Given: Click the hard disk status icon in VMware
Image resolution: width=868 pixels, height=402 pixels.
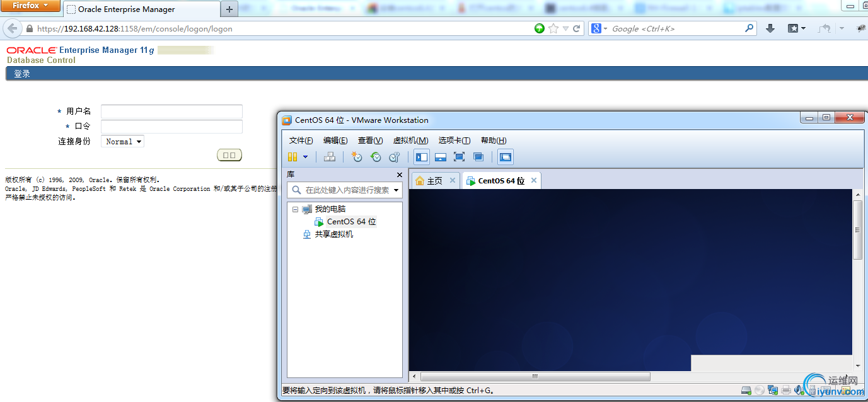Looking at the screenshot, I should (x=746, y=390).
